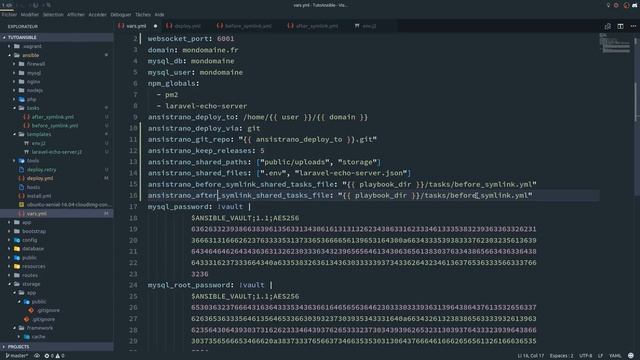Open the Afficher menu
Viewport: 640px width, 360px height.
pyautogui.click(x=76, y=14)
